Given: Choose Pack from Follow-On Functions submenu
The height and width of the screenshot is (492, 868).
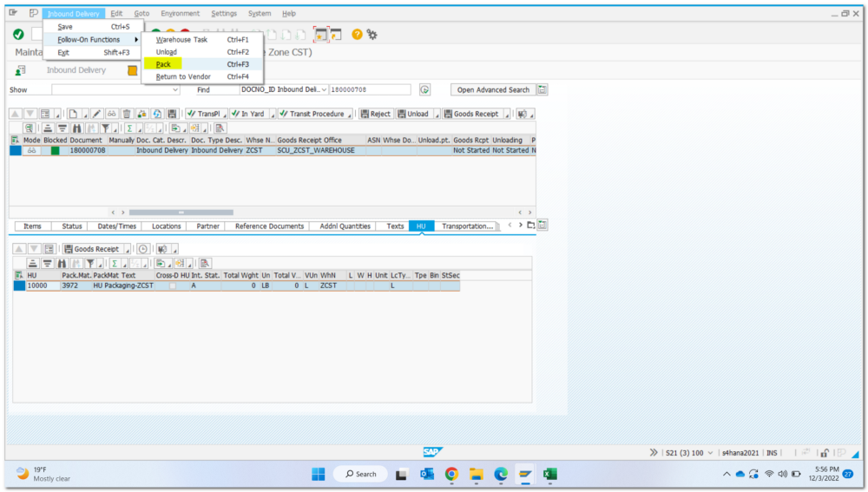Looking at the screenshot, I should point(163,64).
